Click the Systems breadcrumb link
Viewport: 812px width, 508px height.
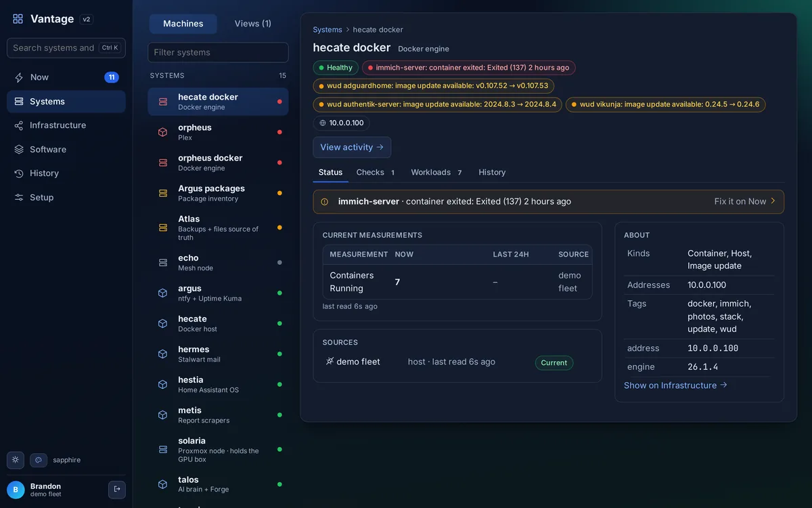328,30
